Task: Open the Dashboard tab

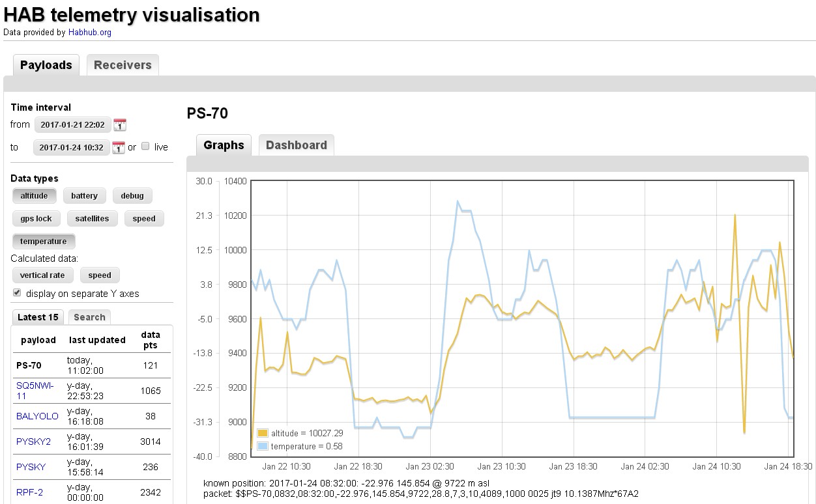Action: (296, 145)
